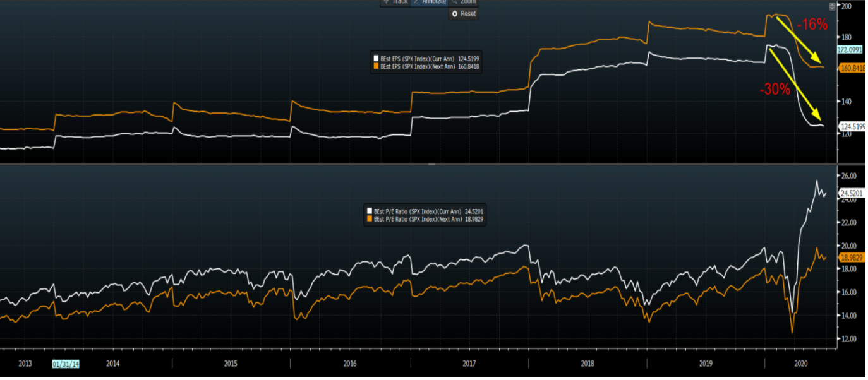Click the 2014 label on the time axis
Image resolution: width=868 pixels, height=380 pixels.
[x=112, y=364]
